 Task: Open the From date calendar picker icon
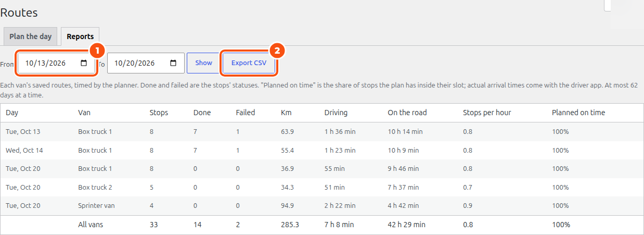(x=84, y=63)
